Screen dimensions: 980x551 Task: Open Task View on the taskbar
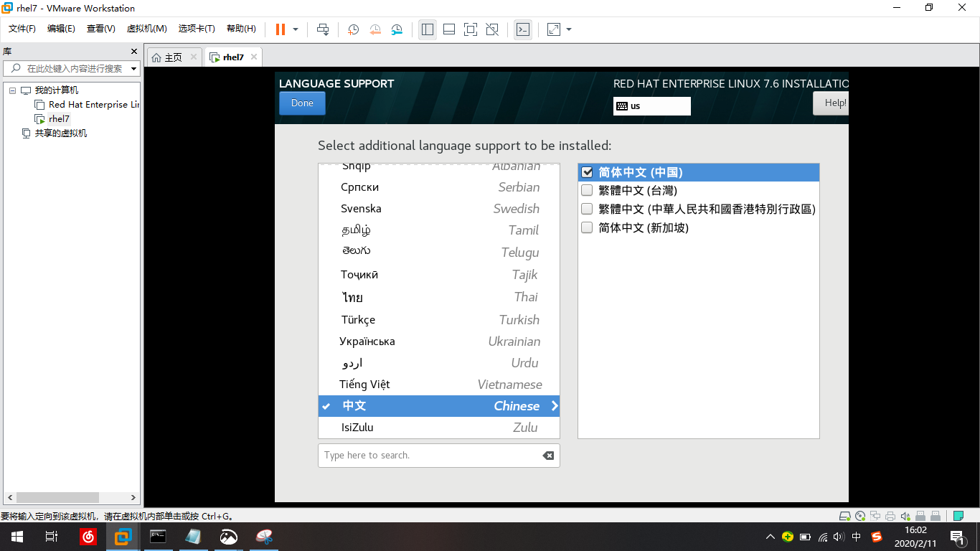[x=52, y=536]
